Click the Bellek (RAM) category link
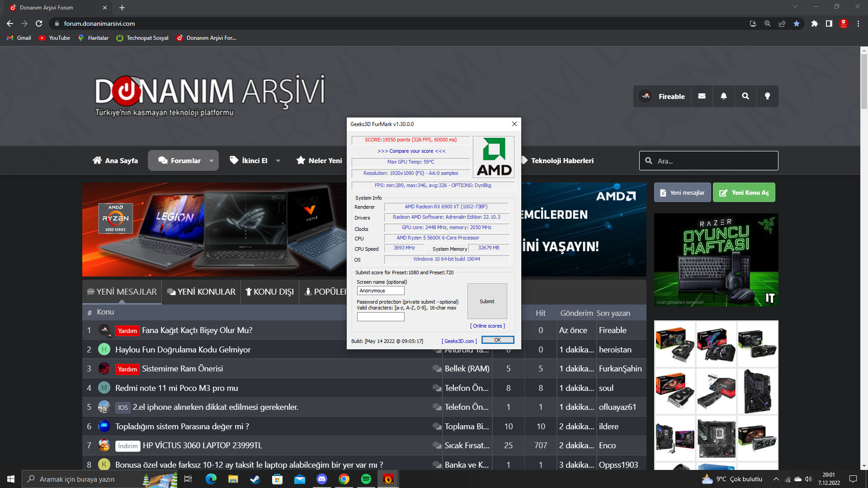This screenshot has height=488, width=868. tap(467, 369)
